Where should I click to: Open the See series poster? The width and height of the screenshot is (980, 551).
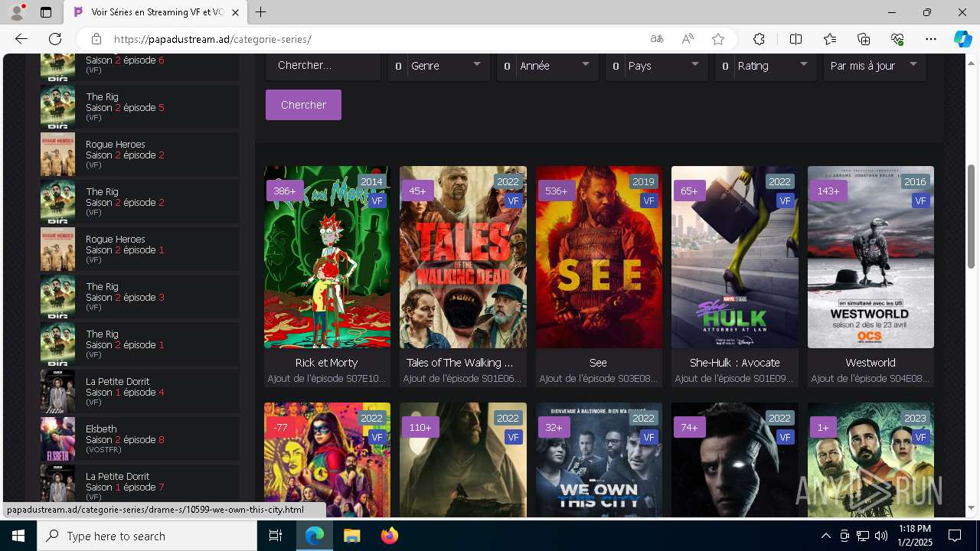[x=599, y=257]
